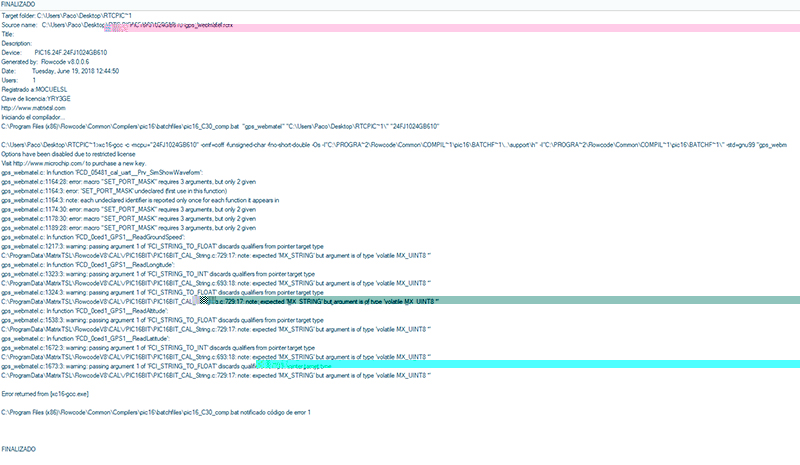
Task: Click the error at gps_webmatel.c:1164:28
Action: point(129,182)
